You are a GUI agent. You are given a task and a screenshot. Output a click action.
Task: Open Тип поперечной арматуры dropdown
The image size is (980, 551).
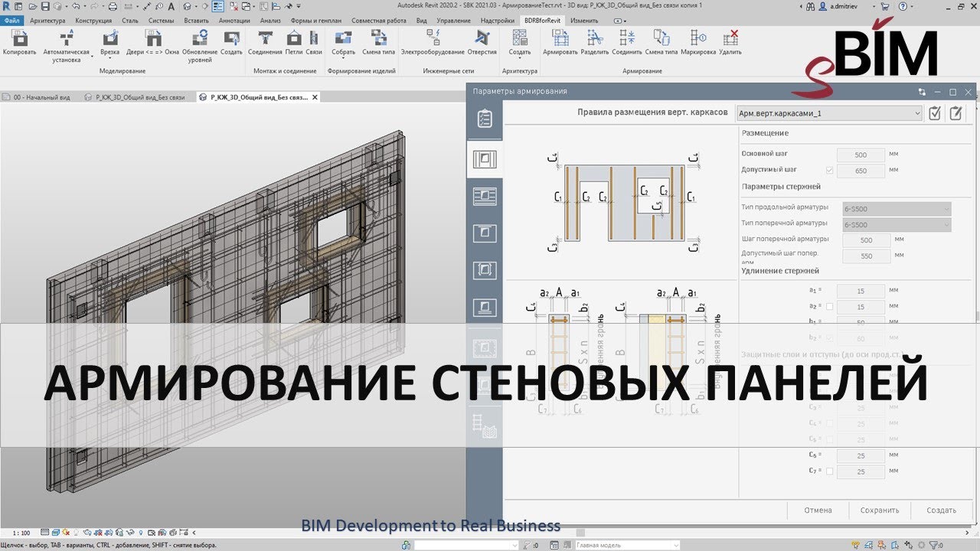pyautogui.click(x=897, y=224)
